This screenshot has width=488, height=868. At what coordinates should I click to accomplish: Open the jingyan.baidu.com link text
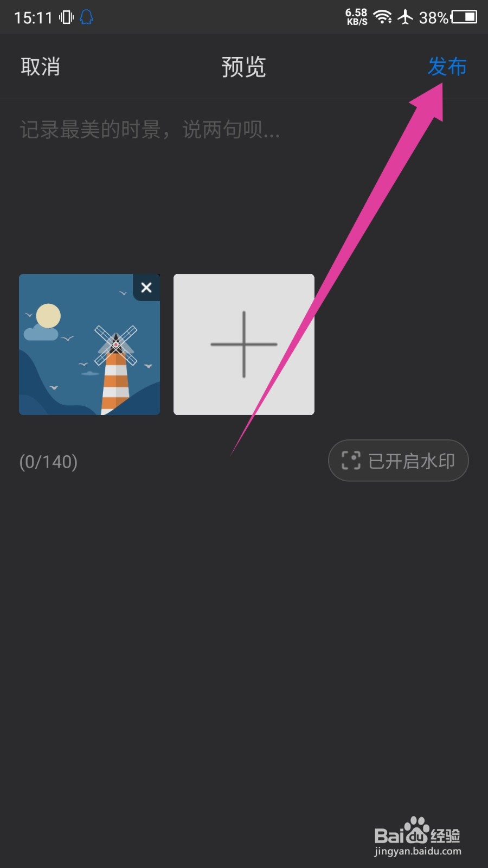click(x=418, y=851)
